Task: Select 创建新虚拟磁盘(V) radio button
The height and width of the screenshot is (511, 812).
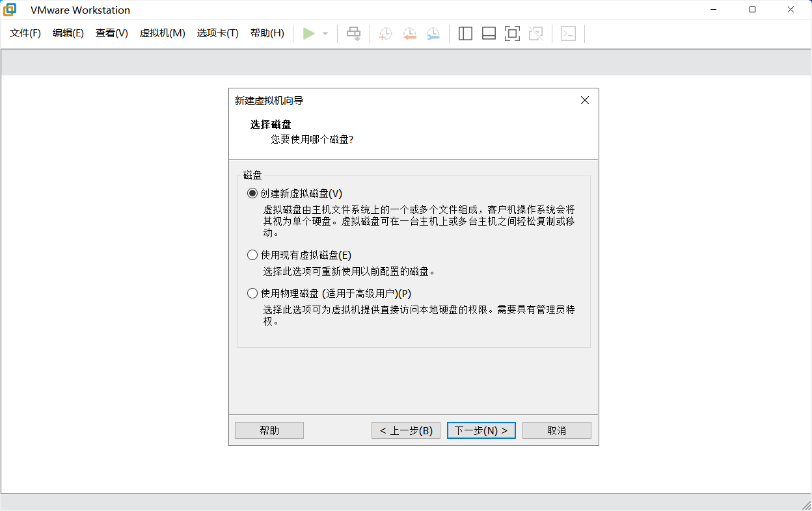Action: pyautogui.click(x=252, y=193)
